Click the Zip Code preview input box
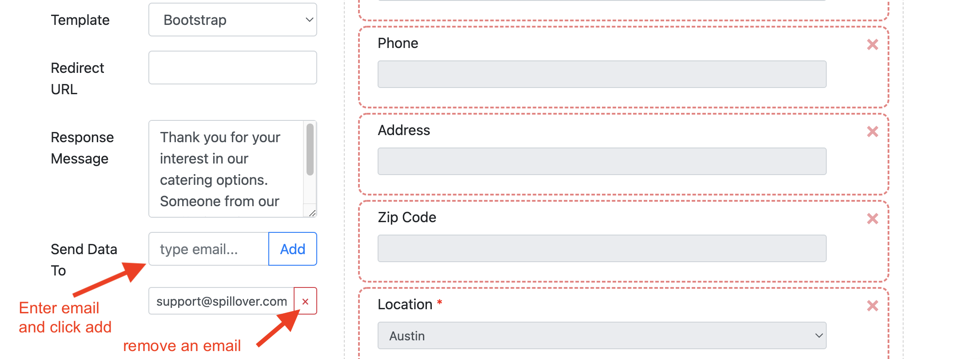The image size is (980, 359). (602, 248)
